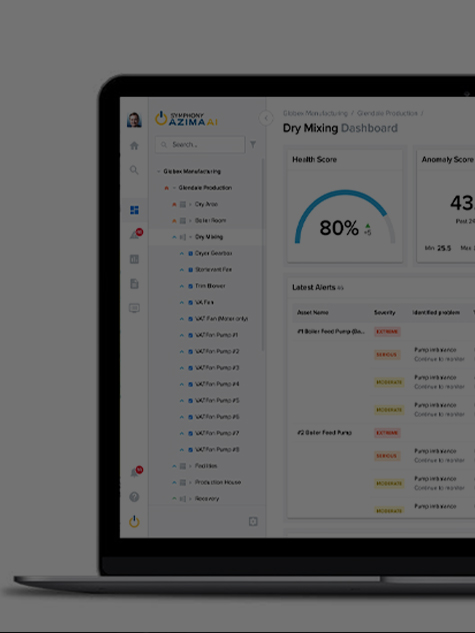
Task: Collapse the Glendale Production tree node
Action: tap(174, 188)
